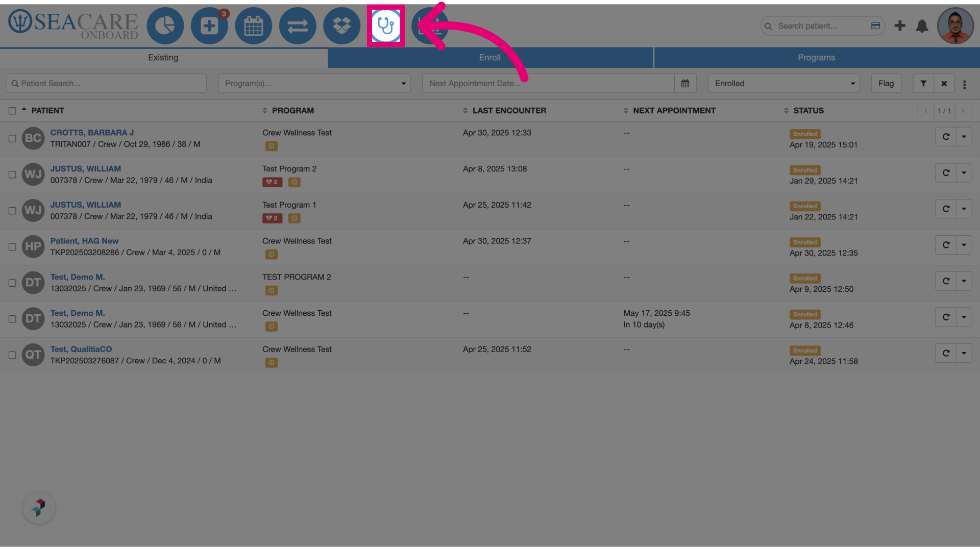
Task: Open the floating helper widget icon bottom left
Action: pyautogui.click(x=39, y=508)
